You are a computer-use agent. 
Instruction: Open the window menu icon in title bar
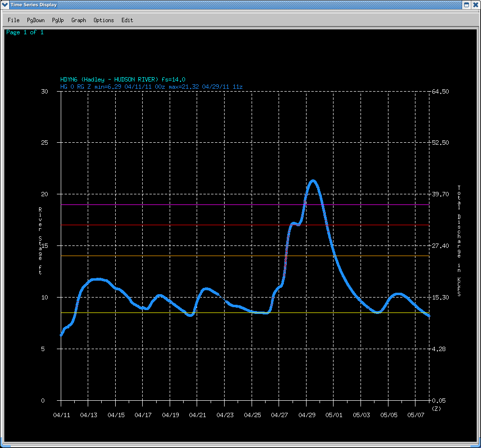[x=5, y=5]
